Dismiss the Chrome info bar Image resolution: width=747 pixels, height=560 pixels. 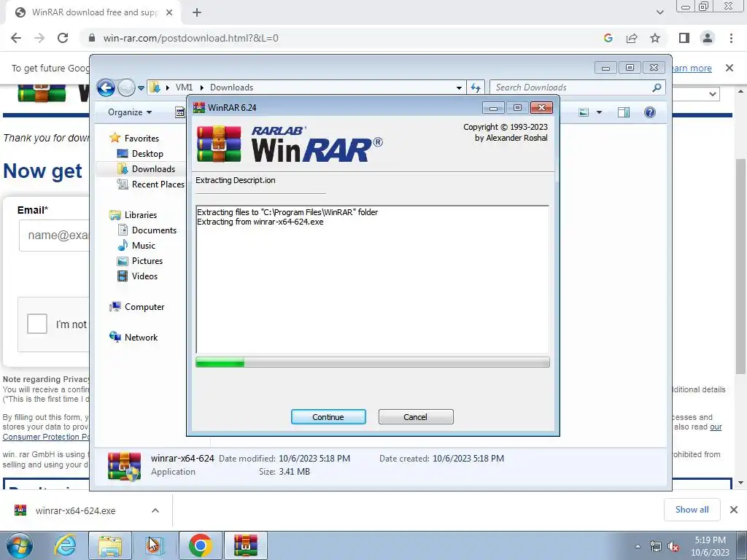(729, 68)
